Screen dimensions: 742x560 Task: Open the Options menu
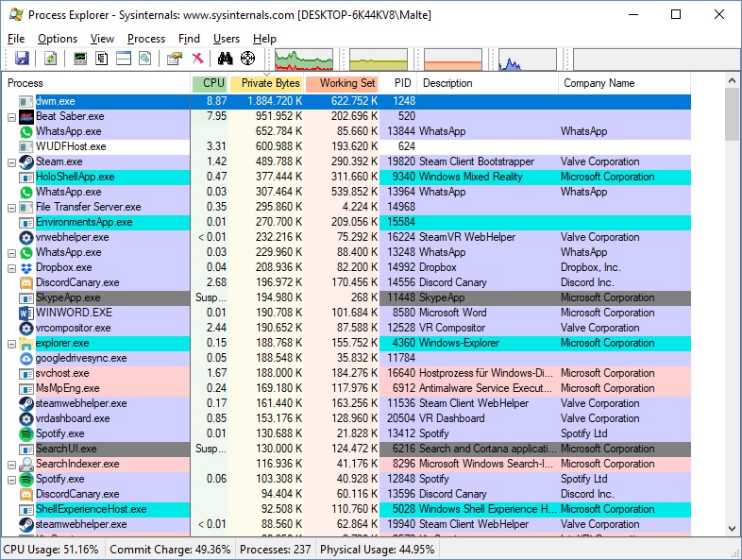pyautogui.click(x=58, y=39)
